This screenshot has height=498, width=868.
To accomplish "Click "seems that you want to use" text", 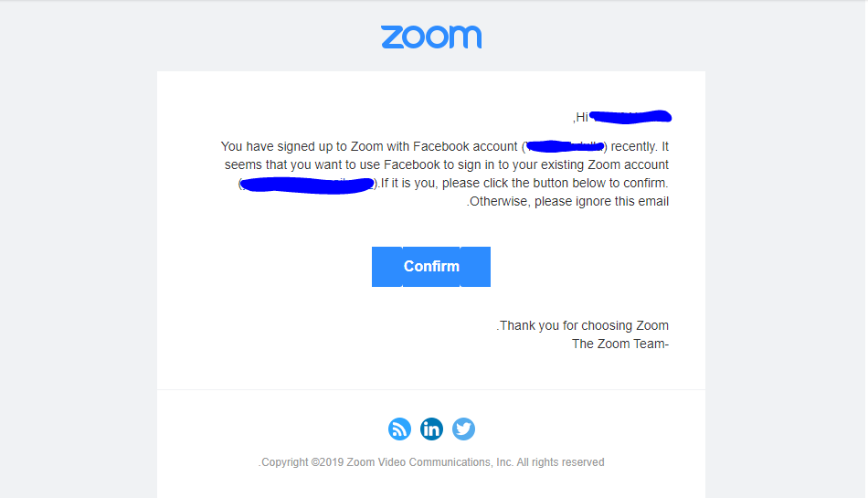I will (x=302, y=164).
